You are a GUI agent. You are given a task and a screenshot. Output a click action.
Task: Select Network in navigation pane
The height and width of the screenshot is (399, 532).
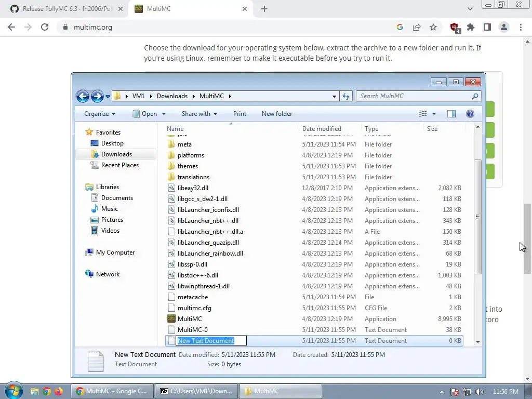click(x=108, y=274)
